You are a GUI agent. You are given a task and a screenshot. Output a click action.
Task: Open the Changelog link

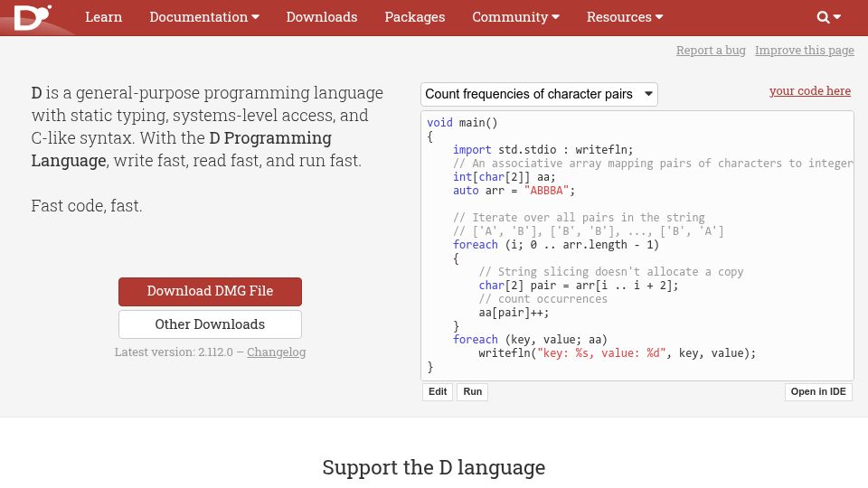[277, 352]
